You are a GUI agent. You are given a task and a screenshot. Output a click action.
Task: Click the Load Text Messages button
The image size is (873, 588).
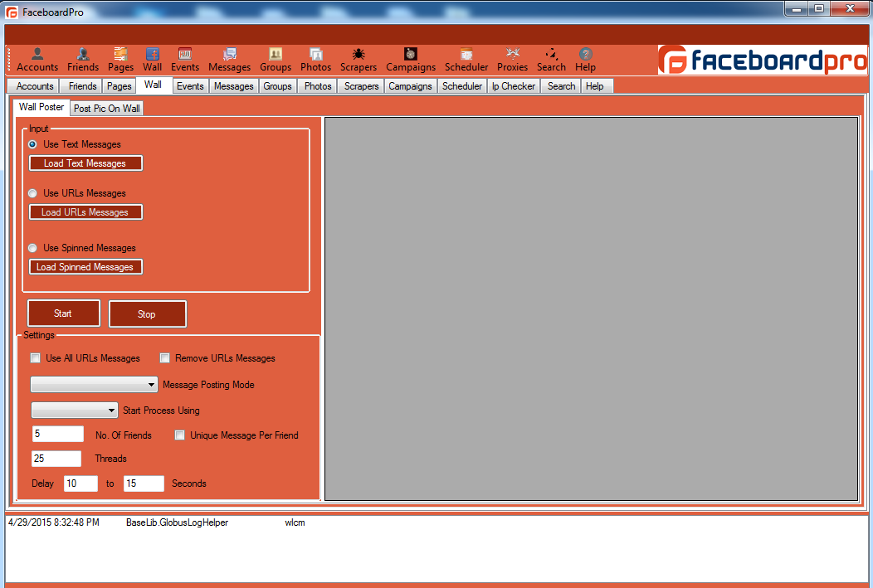[85, 163]
